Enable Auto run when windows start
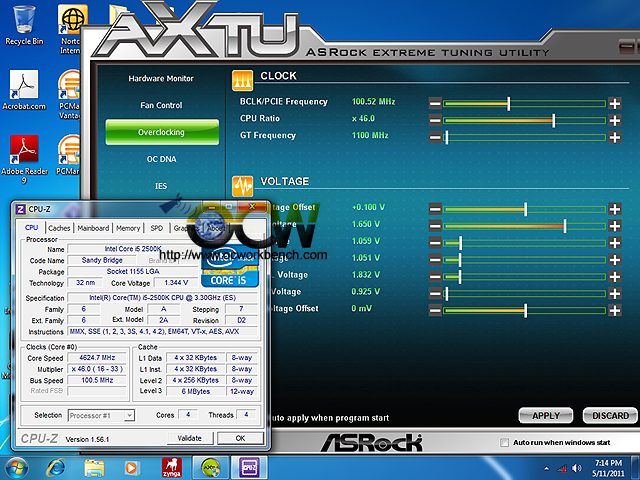The height and width of the screenshot is (480, 640). (x=504, y=442)
